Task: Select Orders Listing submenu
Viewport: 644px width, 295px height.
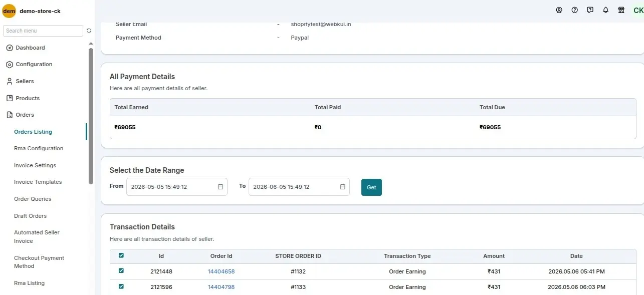Action: [x=33, y=132]
